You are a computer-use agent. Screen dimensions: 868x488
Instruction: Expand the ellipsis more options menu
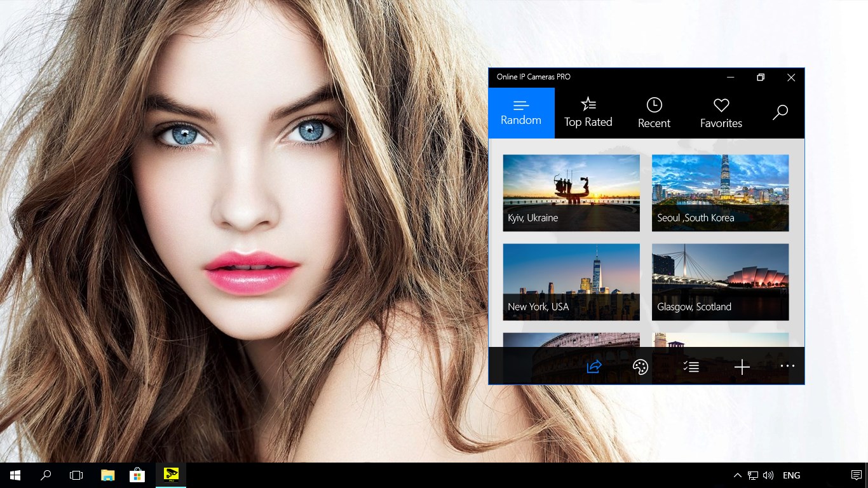787,367
